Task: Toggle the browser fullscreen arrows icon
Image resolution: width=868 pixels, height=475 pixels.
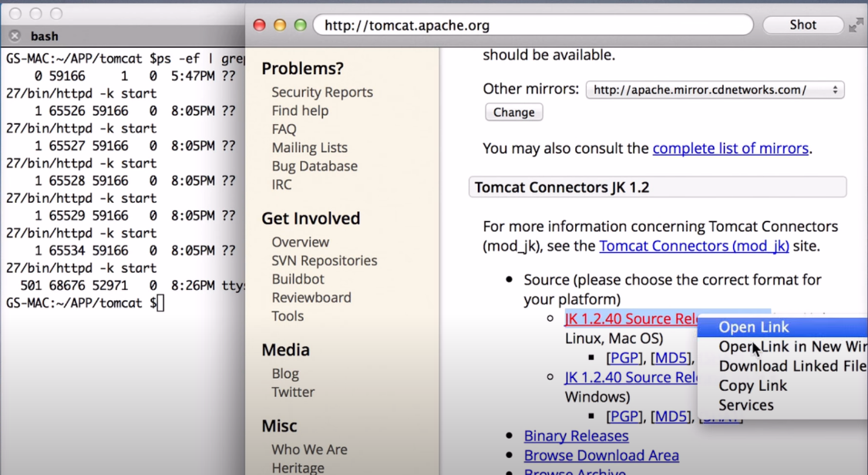Action: pos(856,25)
